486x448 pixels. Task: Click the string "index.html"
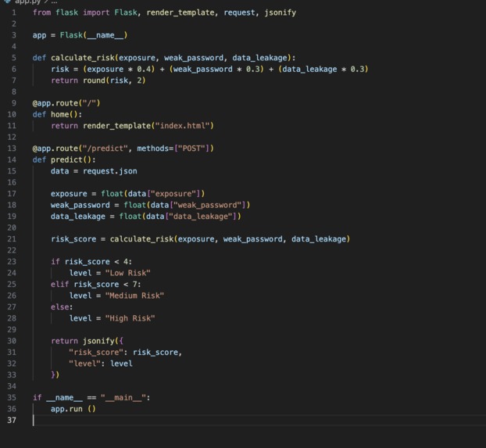point(183,126)
